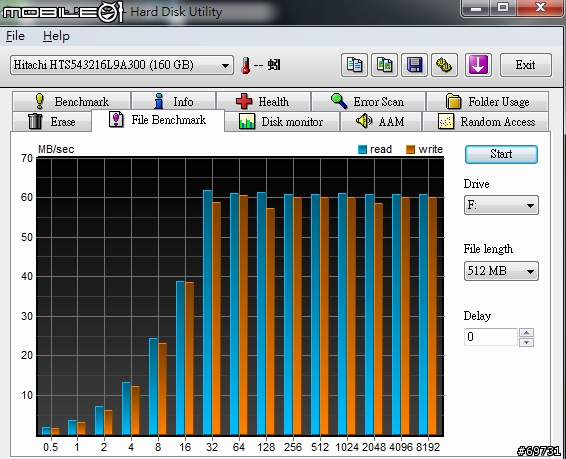Switch to the Info tab
The height and width of the screenshot is (459, 566).
174,101
